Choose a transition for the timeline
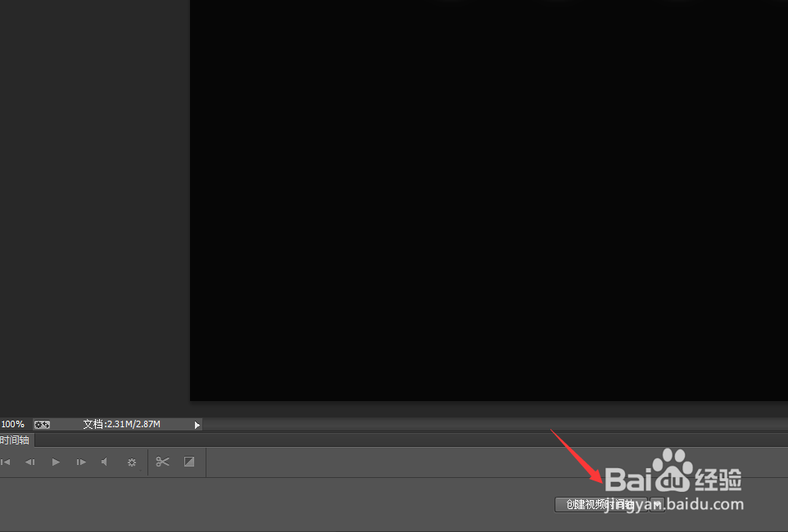 [189, 462]
